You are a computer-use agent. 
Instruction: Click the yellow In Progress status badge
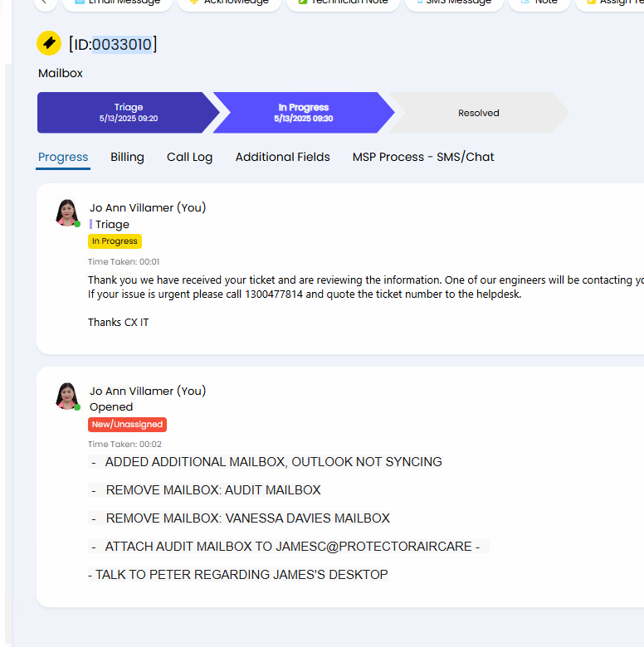(115, 241)
